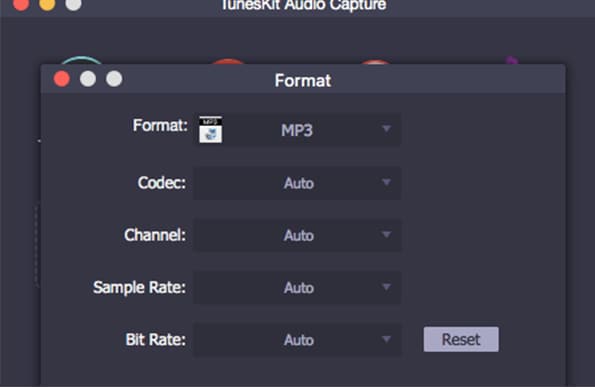Open the Sample Rate dropdown set to Auto
Image resolution: width=595 pixels, height=389 pixels.
tap(297, 288)
